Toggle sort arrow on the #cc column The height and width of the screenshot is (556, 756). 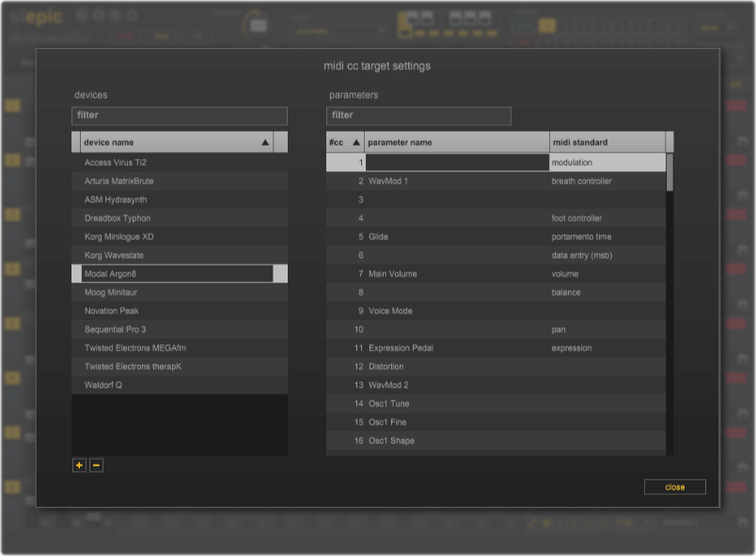356,142
